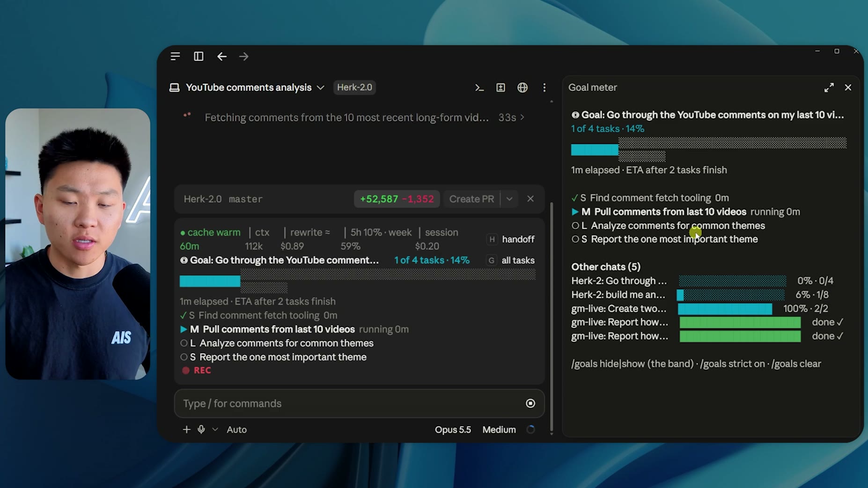Click the plus attach icon
This screenshot has height=488, width=868.
(186, 429)
